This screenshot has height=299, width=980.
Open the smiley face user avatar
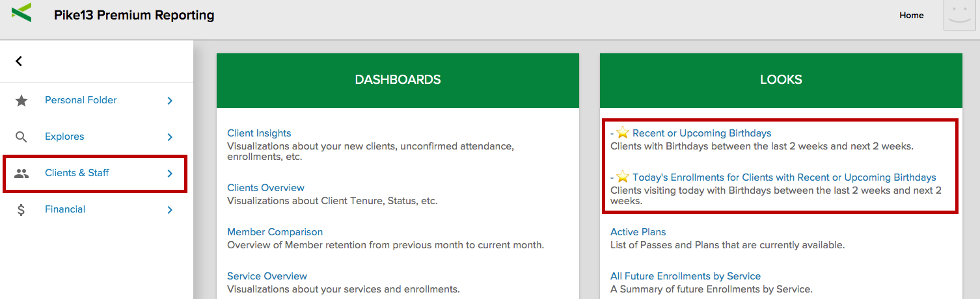[959, 15]
